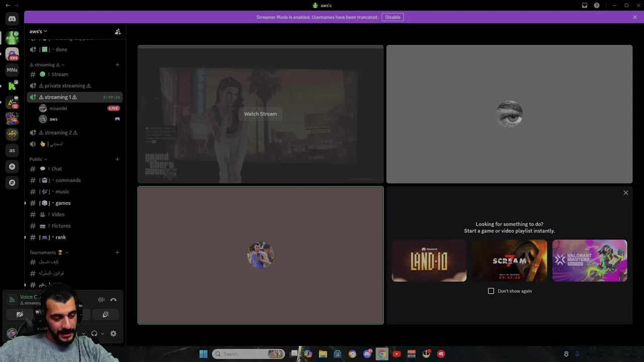Select streaming 1 voice channel
Viewport: 644px width, 362px height.
[x=74, y=97]
